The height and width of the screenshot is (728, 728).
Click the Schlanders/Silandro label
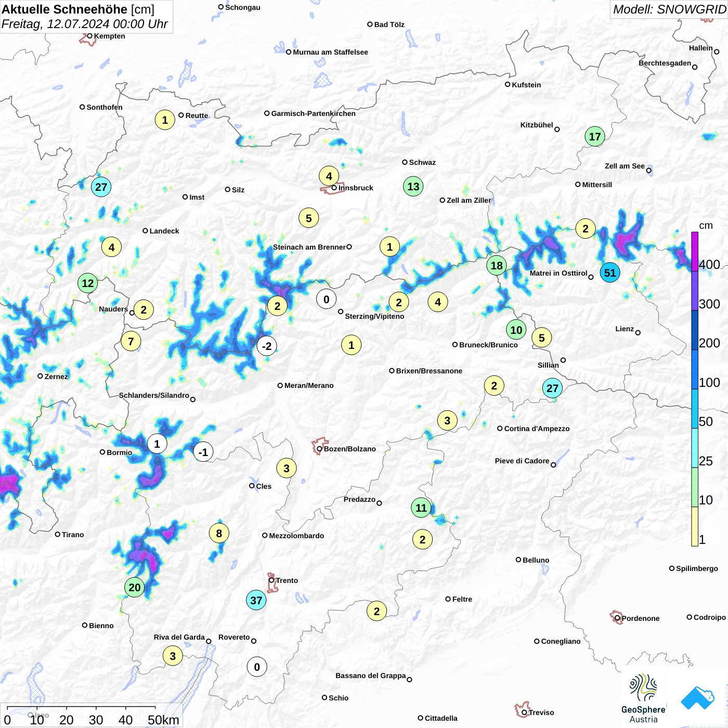point(154,395)
